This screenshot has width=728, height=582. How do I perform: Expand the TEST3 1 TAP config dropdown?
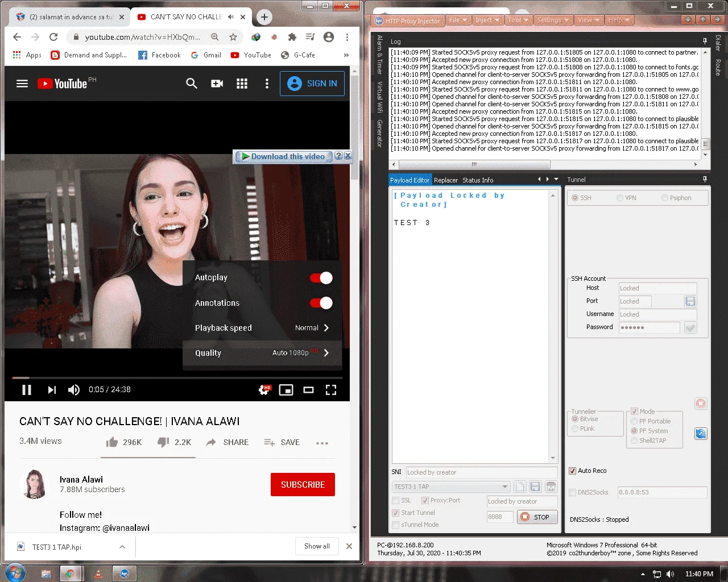[505, 487]
